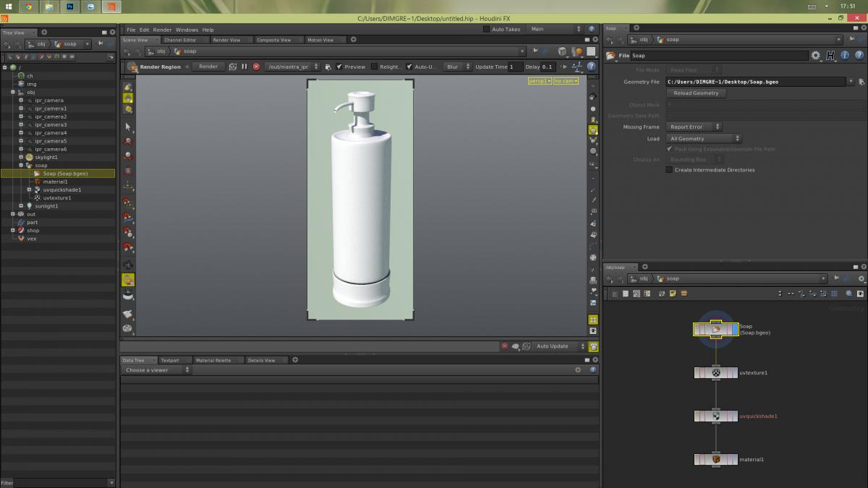The image size is (868, 488).
Task: Open the Choose a viewer dropdown
Action: (156, 369)
